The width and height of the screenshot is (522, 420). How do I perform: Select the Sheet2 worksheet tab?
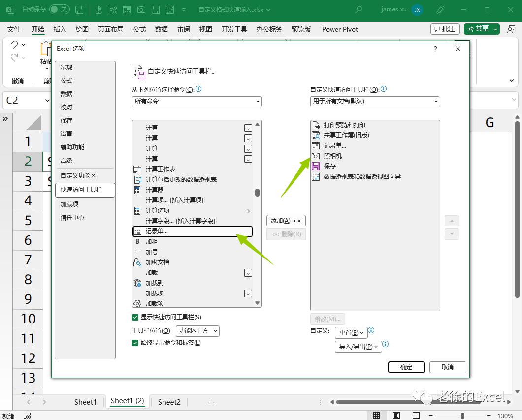pyautogui.click(x=169, y=402)
